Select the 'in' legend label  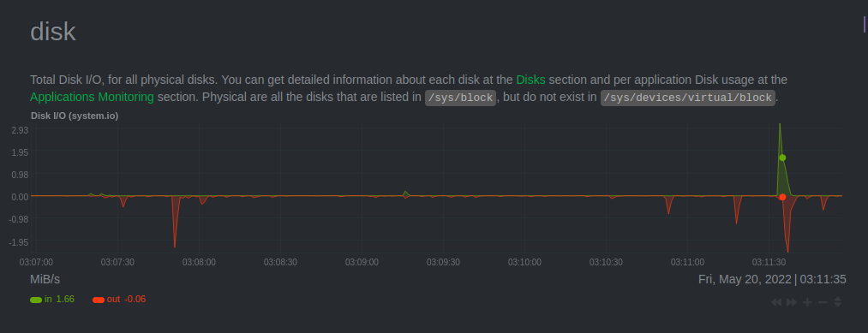48,300
